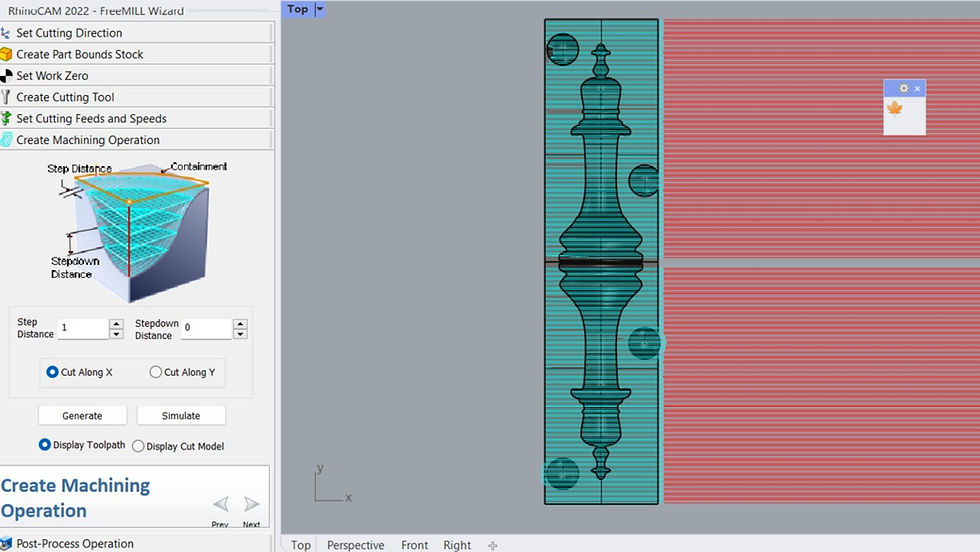This screenshot has width=980, height=552.
Task: Increase Step Distance value
Action: tap(116, 324)
